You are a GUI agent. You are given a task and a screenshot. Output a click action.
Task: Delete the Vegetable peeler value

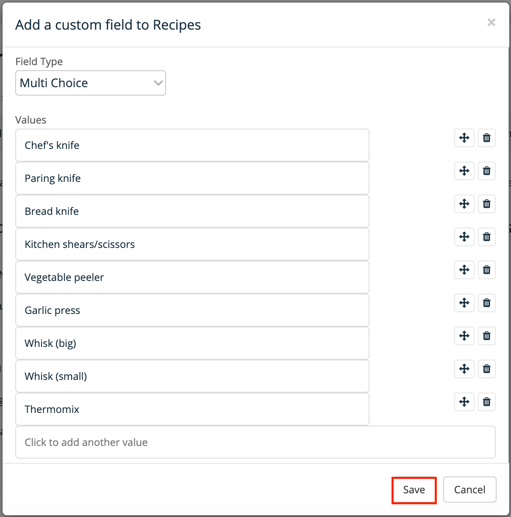click(x=487, y=270)
